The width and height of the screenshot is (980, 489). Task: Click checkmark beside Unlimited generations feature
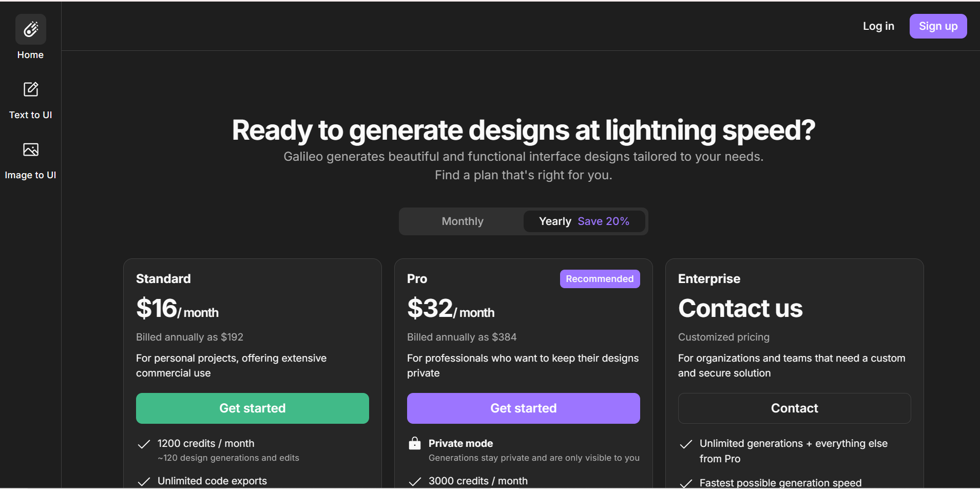[686, 444]
